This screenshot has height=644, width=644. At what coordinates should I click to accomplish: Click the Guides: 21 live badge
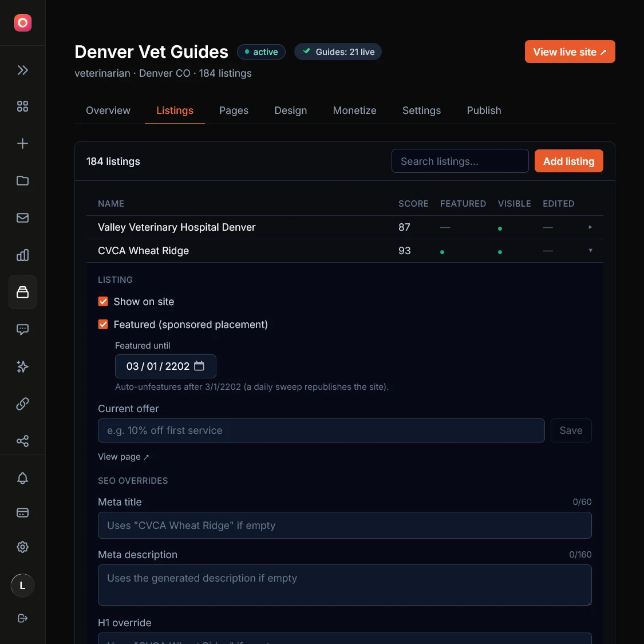(x=338, y=52)
